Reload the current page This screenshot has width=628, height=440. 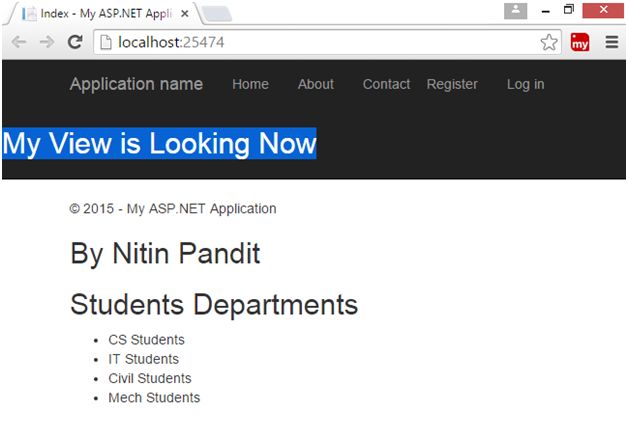[74, 42]
